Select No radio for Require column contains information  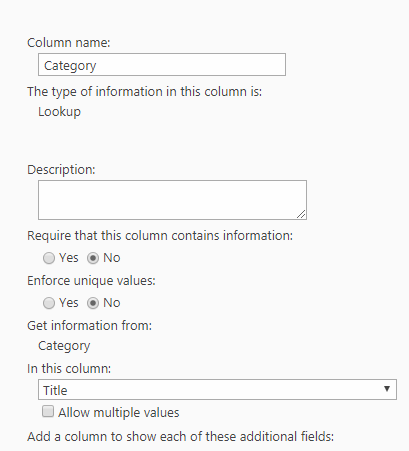point(93,258)
